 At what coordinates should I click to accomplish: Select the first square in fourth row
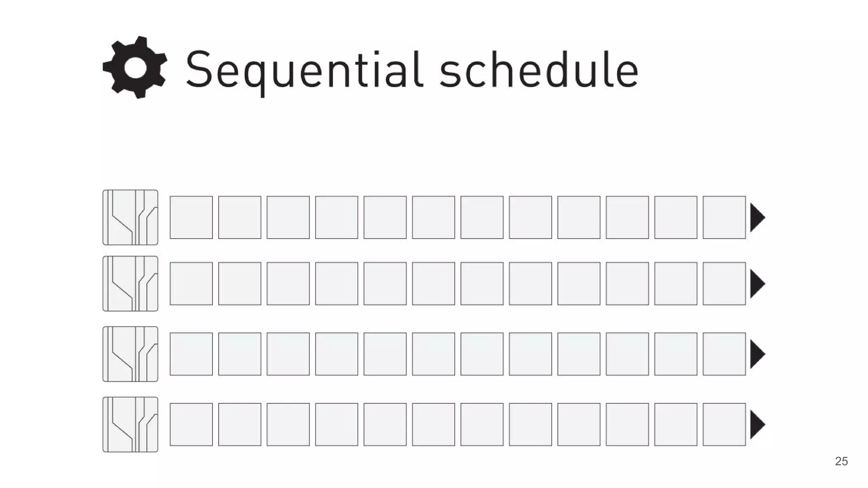191,424
